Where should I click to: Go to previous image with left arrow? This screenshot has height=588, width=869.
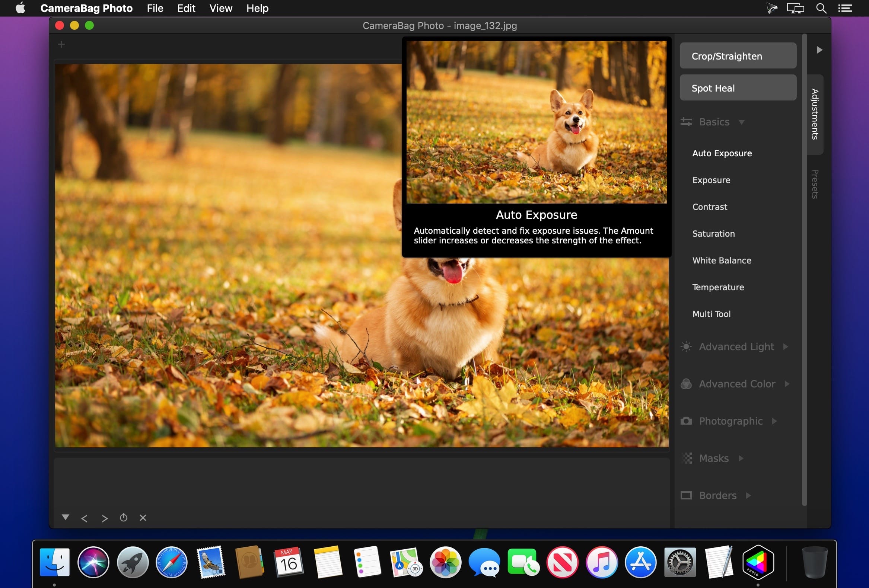(x=84, y=518)
